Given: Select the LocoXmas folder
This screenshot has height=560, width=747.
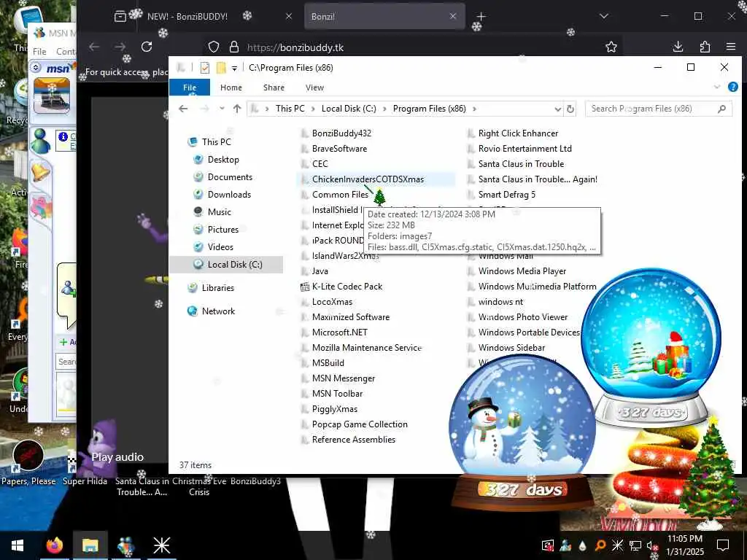Looking at the screenshot, I should pyautogui.click(x=332, y=301).
